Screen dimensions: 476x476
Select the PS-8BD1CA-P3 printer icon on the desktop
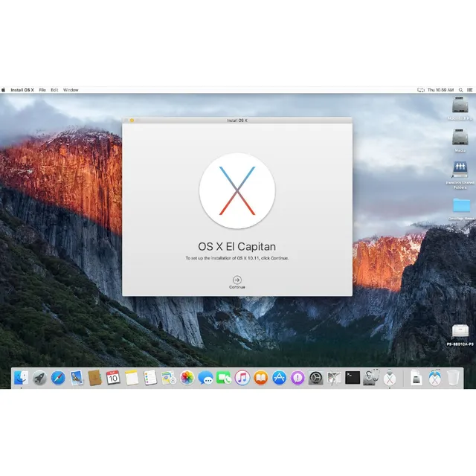pyautogui.click(x=460, y=332)
